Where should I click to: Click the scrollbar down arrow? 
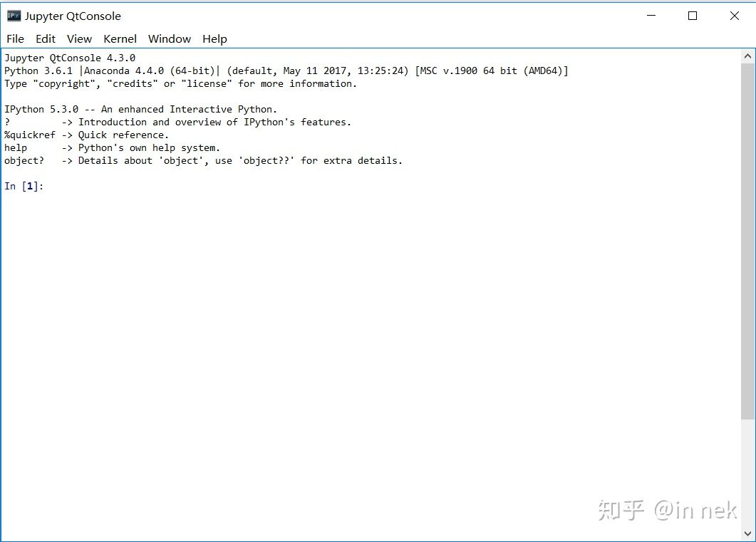[747, 533]
